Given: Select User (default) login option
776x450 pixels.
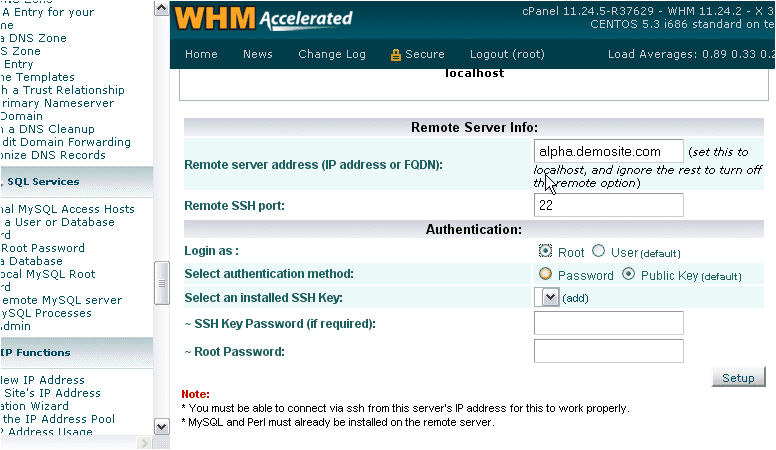Looking at the screenshot, I should [x=598, y=251].
